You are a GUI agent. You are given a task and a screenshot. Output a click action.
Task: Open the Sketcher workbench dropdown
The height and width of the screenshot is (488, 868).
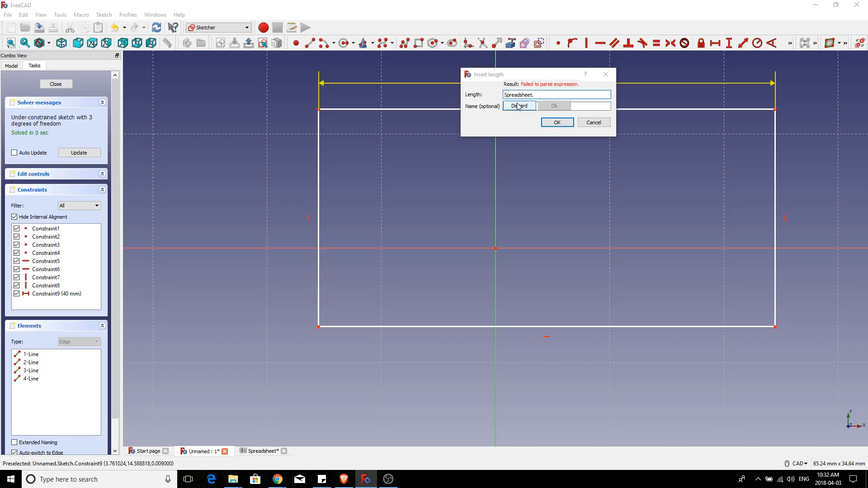pyautogui.click(x=219, y=28)
